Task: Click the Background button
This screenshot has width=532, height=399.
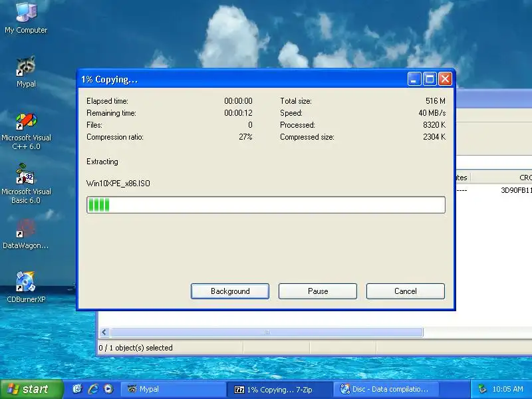Action: (230, 291)
